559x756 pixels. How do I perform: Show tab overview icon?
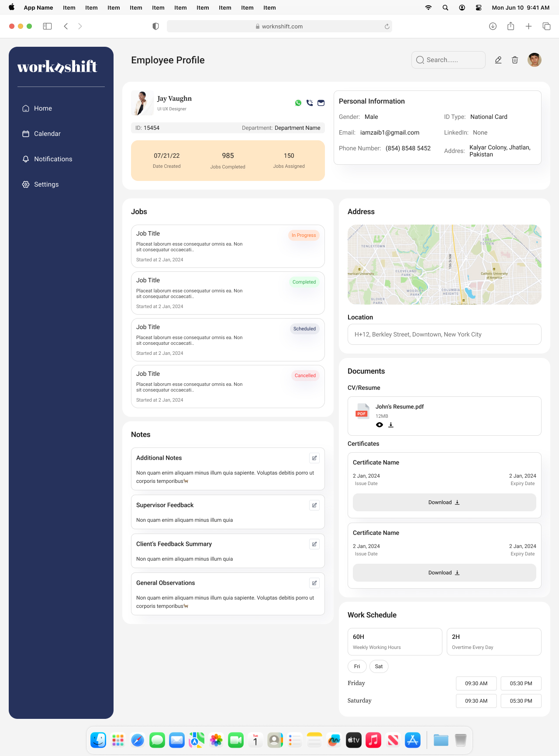point(546,26)
